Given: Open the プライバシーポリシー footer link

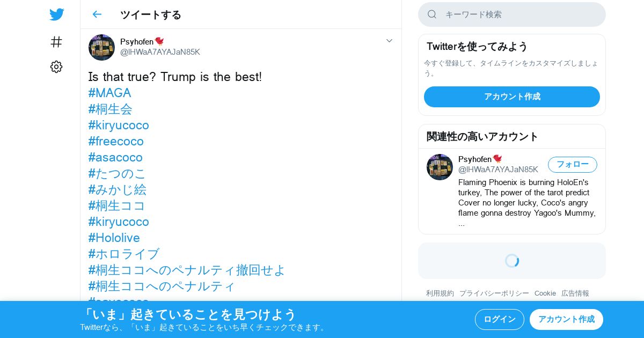Looking at the screenshot, I should tap(494, 293).
